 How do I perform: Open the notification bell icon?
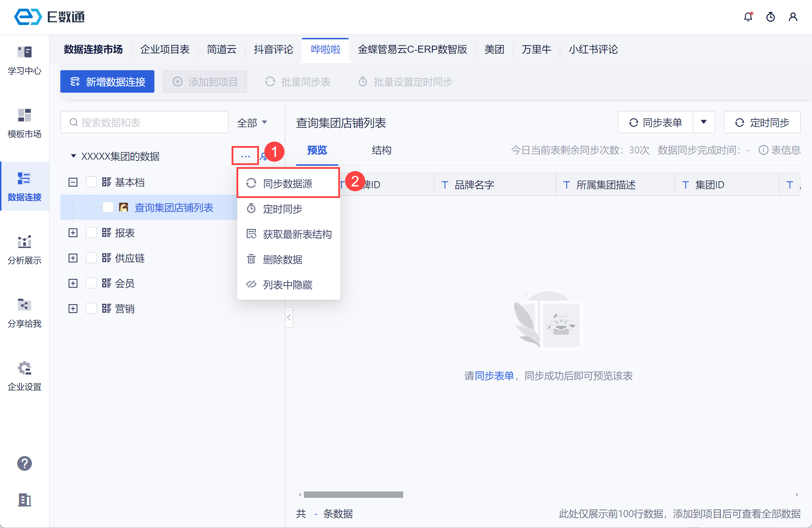748,17
